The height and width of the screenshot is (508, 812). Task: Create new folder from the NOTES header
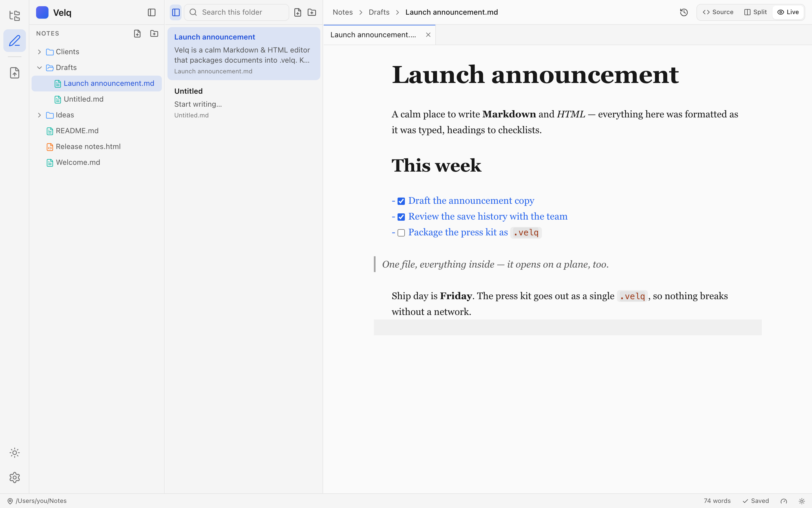154,34
